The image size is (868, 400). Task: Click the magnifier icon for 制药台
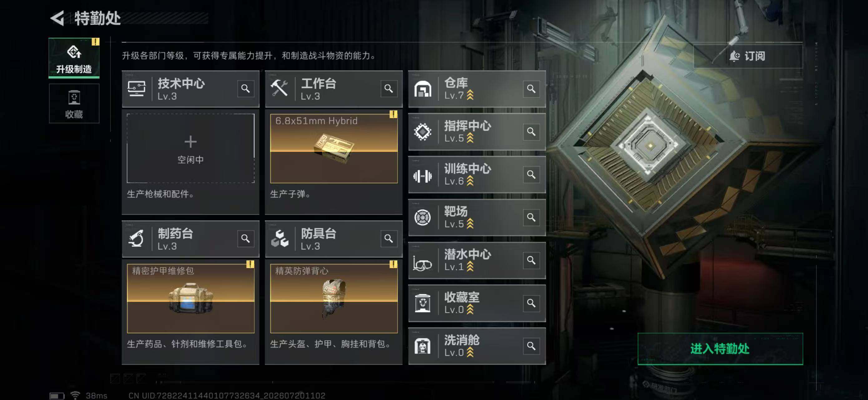[x=246, y=238]
